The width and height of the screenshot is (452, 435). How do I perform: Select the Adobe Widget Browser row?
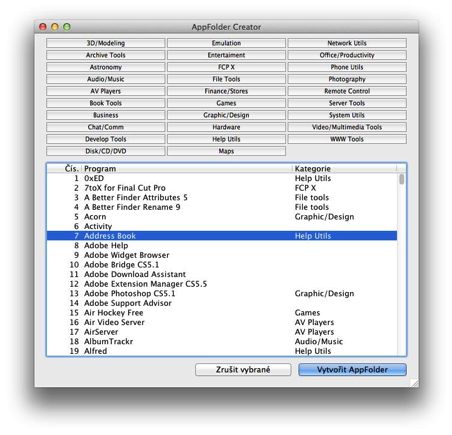click(x=222, y=255)
